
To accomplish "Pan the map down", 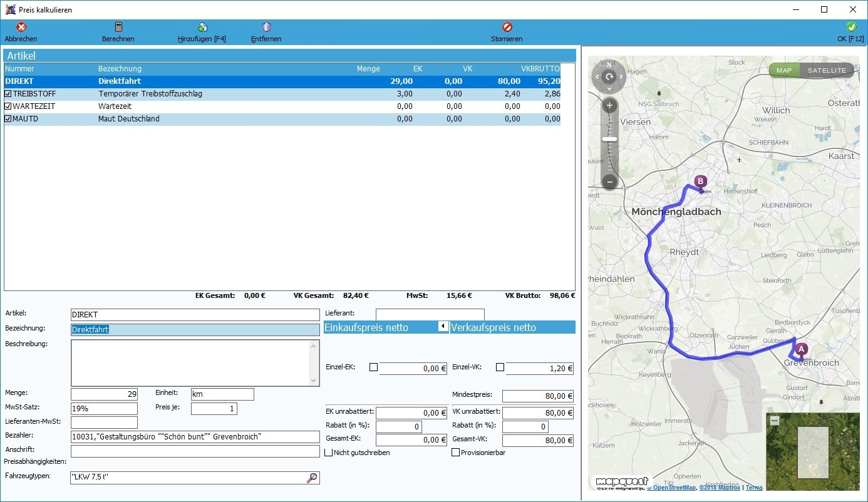I will (609, 89).
